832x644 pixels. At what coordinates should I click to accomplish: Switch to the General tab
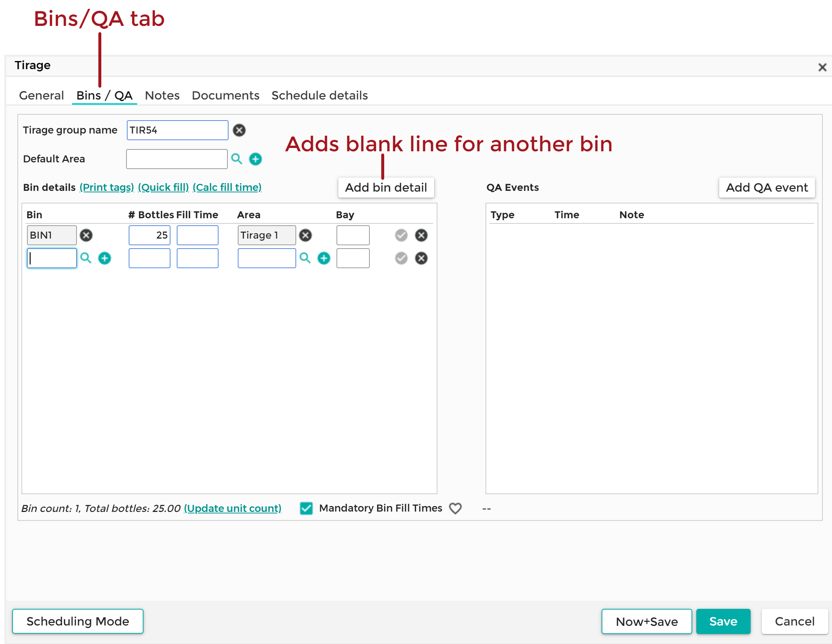[41, 95]
